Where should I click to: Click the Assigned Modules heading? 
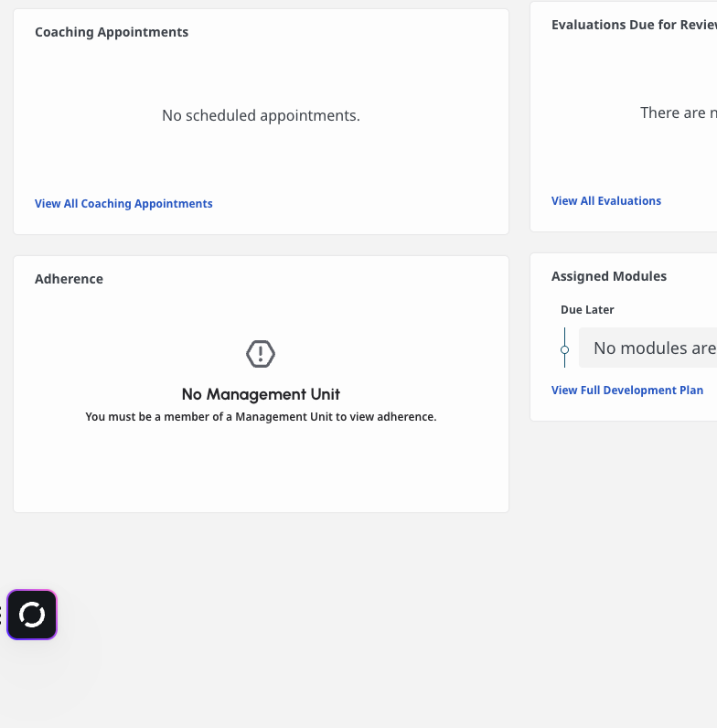609,276
